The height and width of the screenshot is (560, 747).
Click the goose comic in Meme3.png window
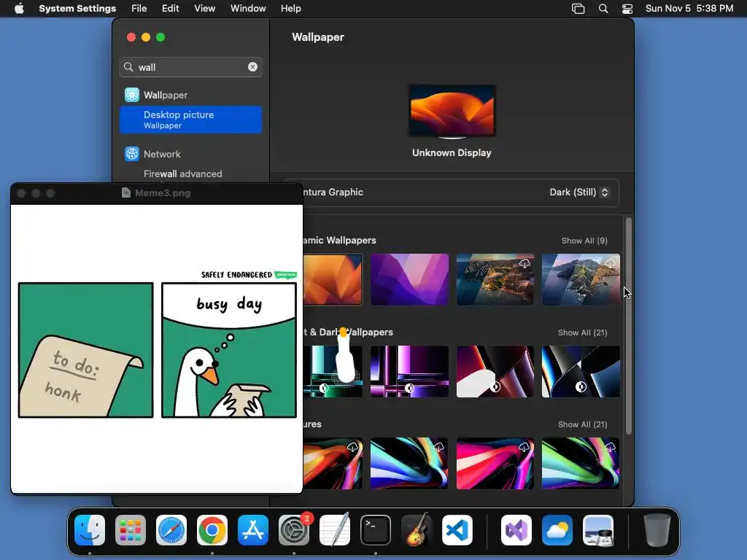click(x=158, y=345)
